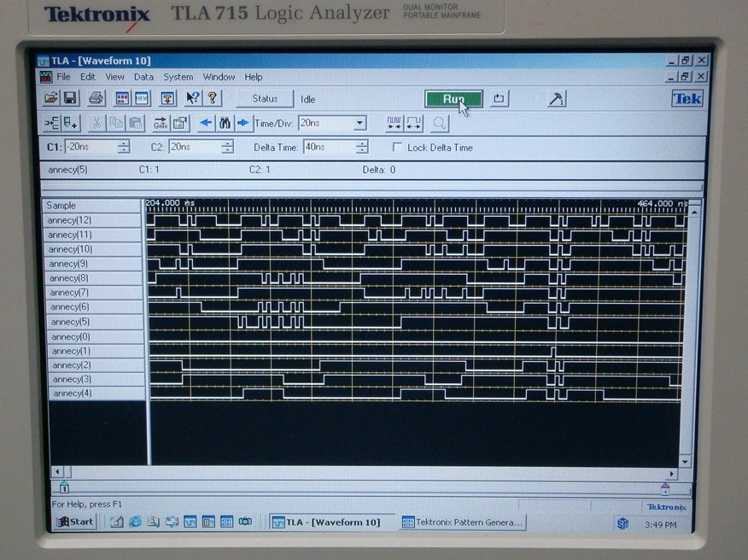Save using the floppy disk icon
Screen dimensions: 748x560
pos(70,98)
